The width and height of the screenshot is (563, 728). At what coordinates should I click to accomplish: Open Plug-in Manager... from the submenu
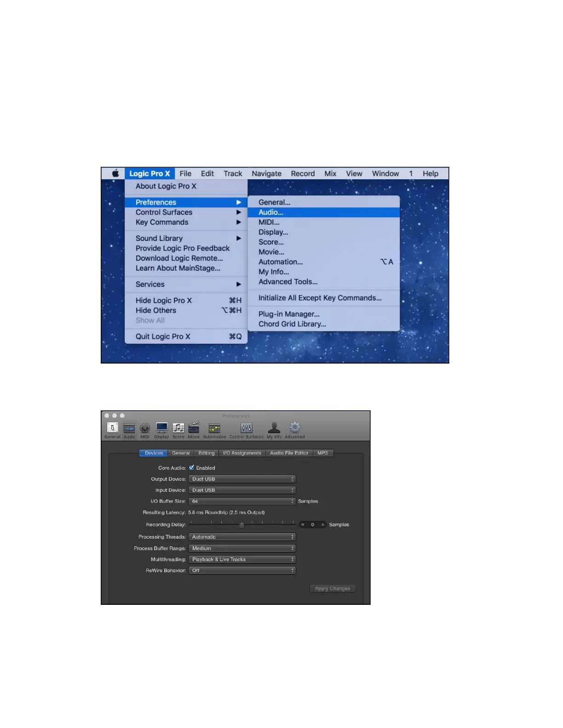pos(323,314)
